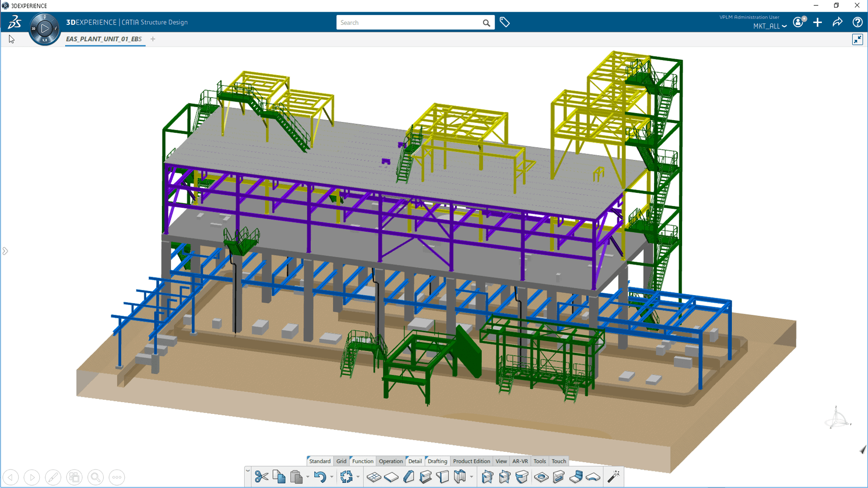
Task: Open the EAS_PLANT_UNIT_01_EBS document tab
Action: point(104,39)
